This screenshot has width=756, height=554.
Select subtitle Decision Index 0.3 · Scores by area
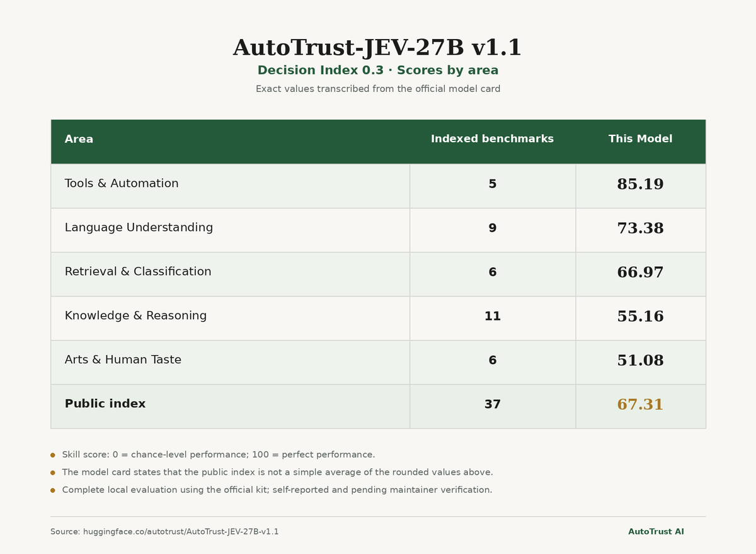point(378,71)
